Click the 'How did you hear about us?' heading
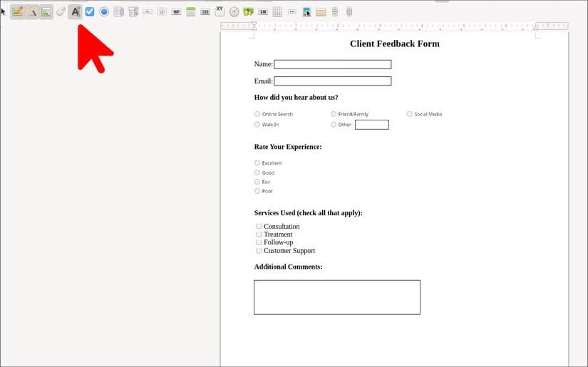Viewport: 588px width, 367px height. (x=296, y=98)
